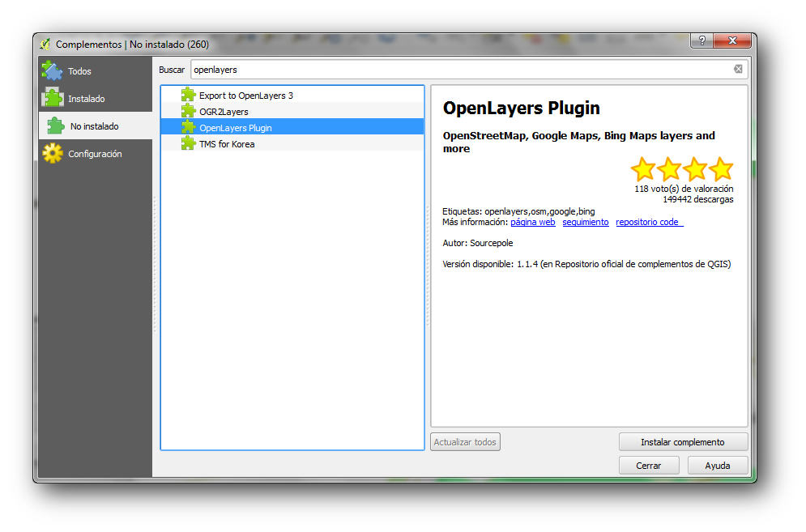This screenshot has width=806, height=532.
Task: Clear the search field with the X icon
Action: point(738,69)
